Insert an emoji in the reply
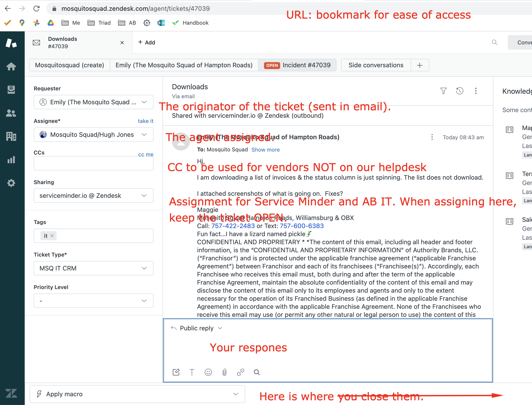Image resolution: width=532 pixels, height=405 pixels. (208, 372)
